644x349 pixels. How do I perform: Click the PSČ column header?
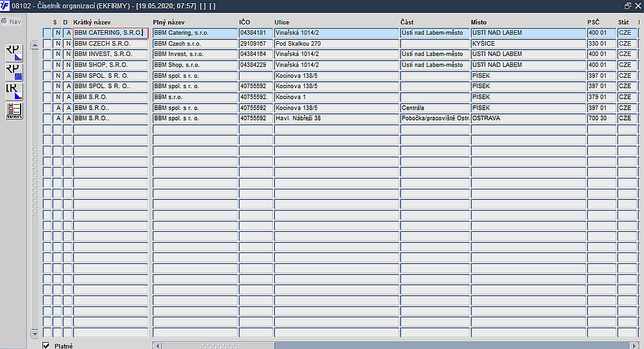click(x=594, y=22)
